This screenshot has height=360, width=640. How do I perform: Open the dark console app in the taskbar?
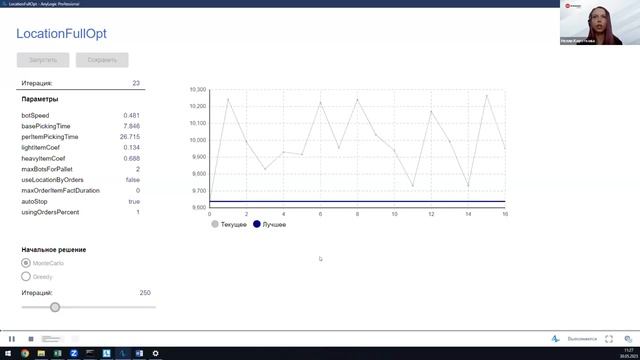point(90,353)
